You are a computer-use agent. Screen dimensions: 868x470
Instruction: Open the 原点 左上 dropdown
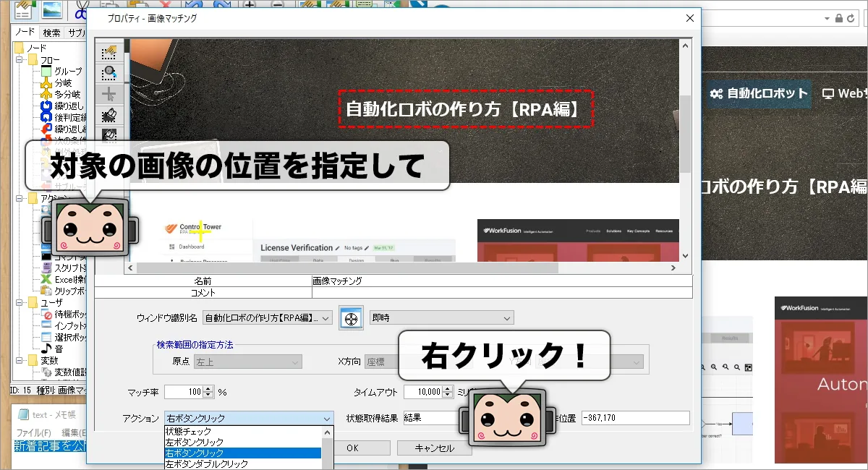[247, 362]
